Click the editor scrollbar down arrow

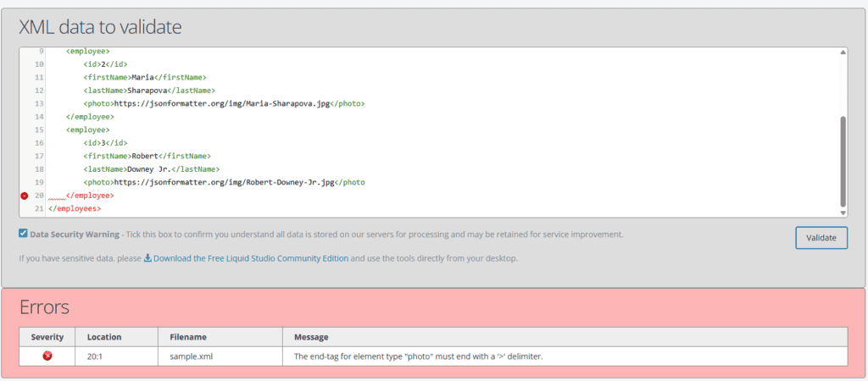843,213
